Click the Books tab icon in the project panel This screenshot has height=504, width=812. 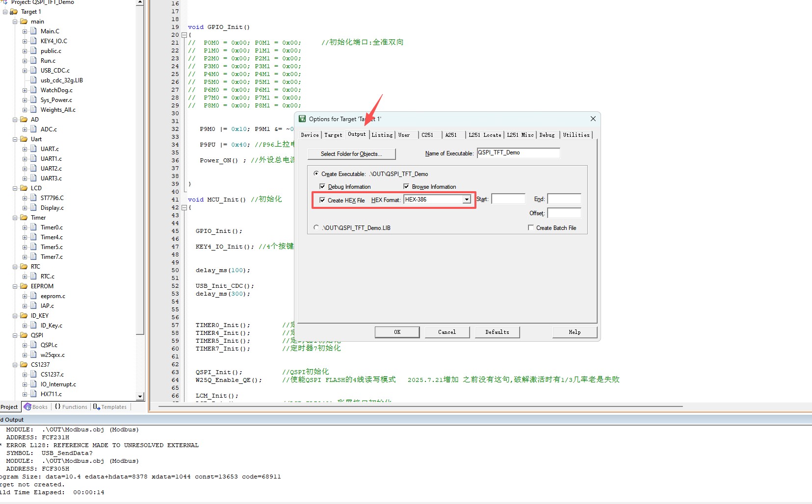pyautogui.click(x=27, y=407)
